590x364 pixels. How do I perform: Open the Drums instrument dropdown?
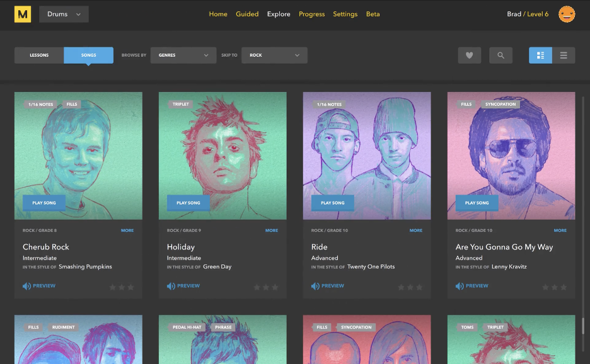coord(64,14)
